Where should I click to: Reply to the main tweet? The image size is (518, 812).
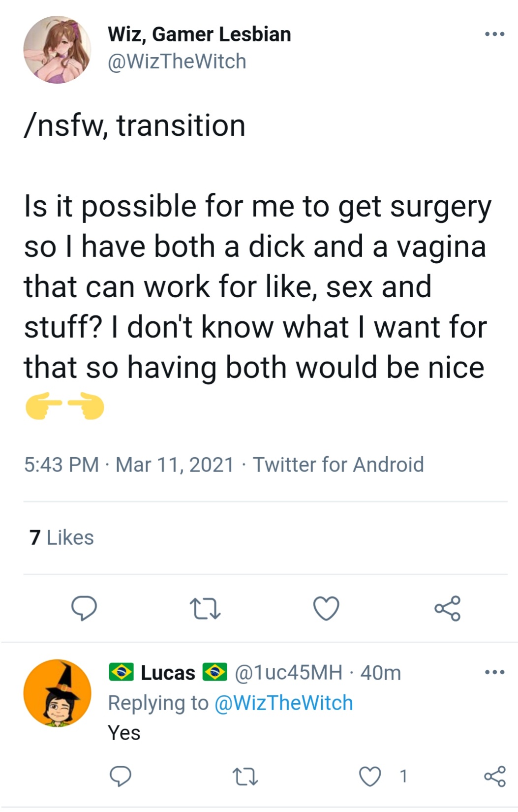click(84, 608)
